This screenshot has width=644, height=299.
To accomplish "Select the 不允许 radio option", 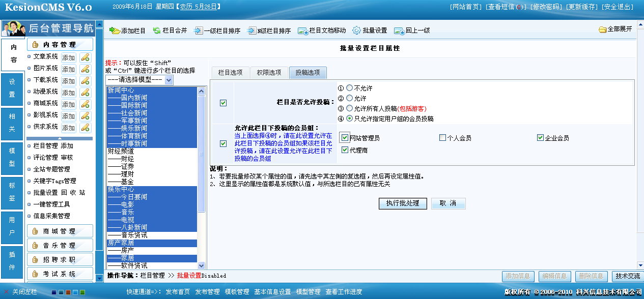I will point(349,88).
